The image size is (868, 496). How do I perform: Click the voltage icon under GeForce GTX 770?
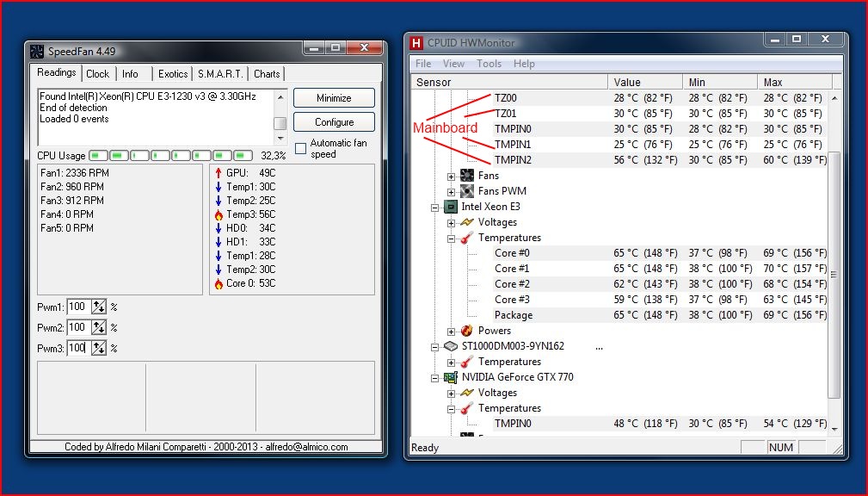(466, 393)
